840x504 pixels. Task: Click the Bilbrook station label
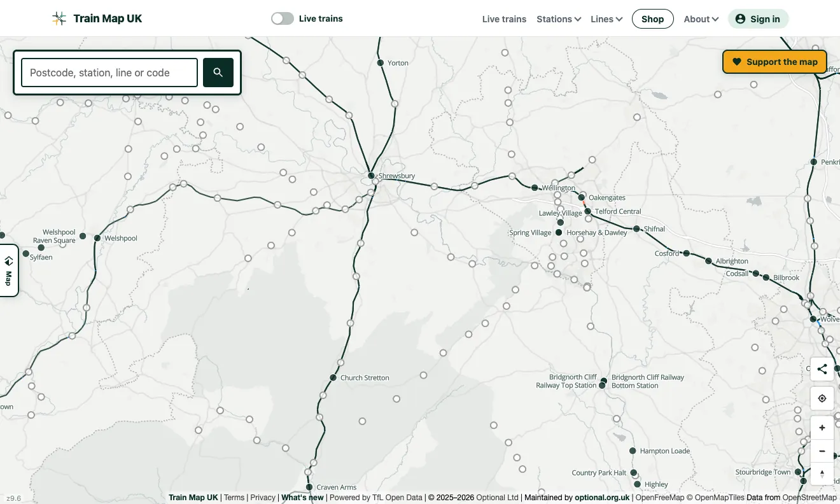787,278
